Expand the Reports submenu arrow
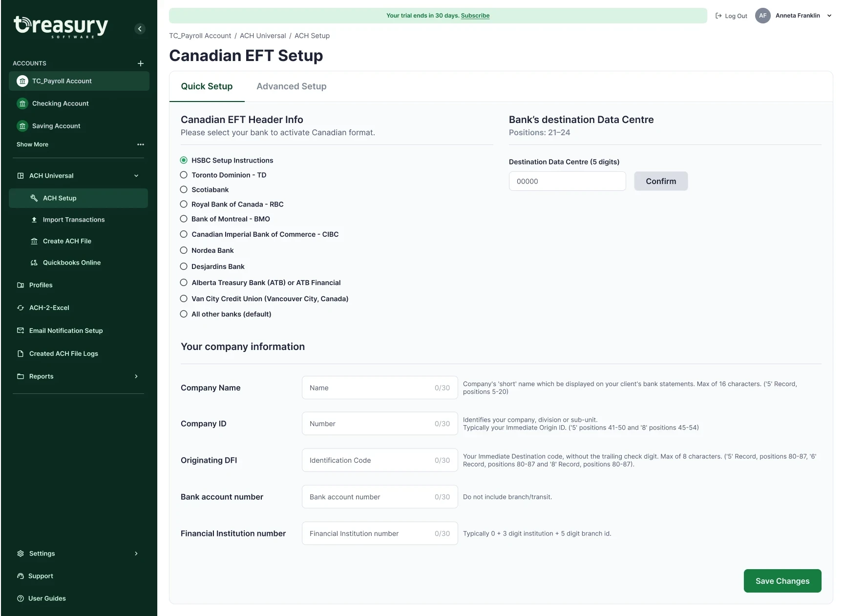Image resolution: width=845 pixels, height=616 pixels. pos(136,376)
